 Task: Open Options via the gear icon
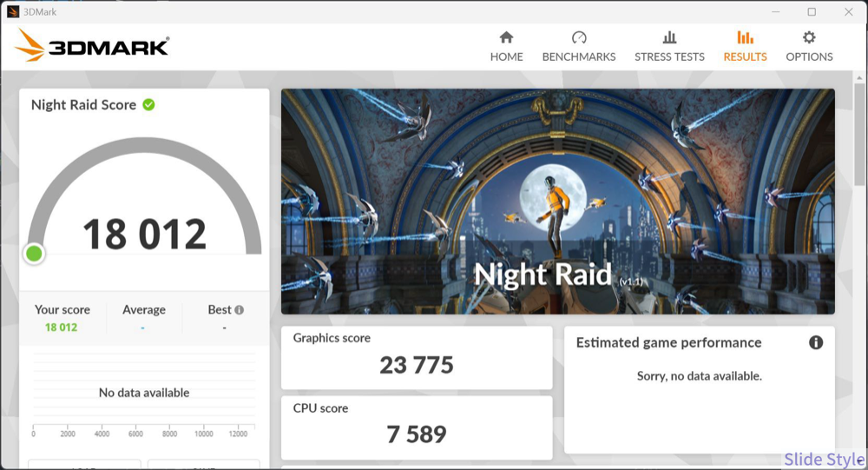pyautogui.click(x=809, y=37)
